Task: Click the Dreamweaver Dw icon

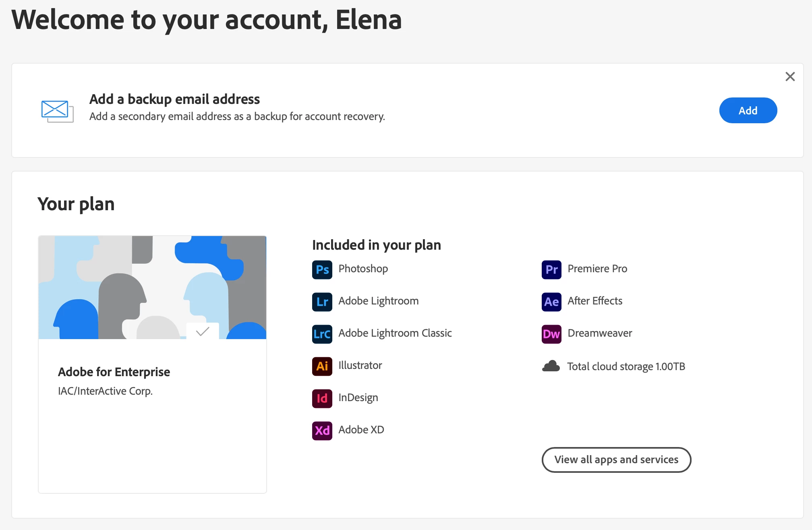Action: coord(551,334)
